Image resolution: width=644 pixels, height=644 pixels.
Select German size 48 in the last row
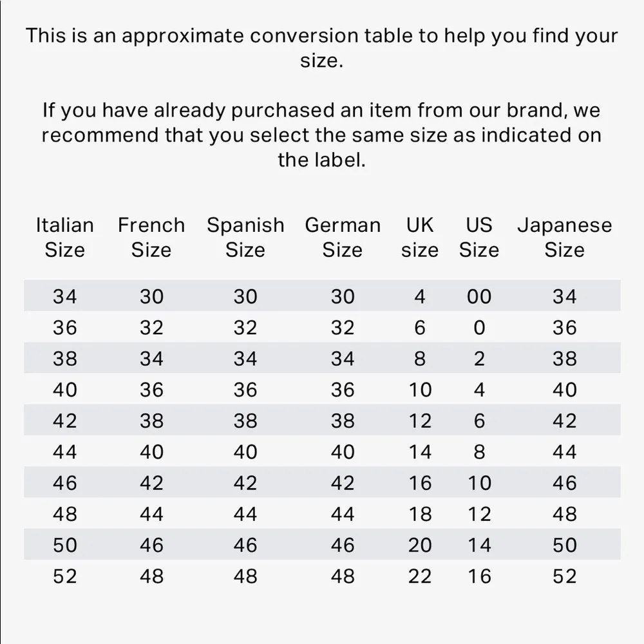(x=343, y=576)
